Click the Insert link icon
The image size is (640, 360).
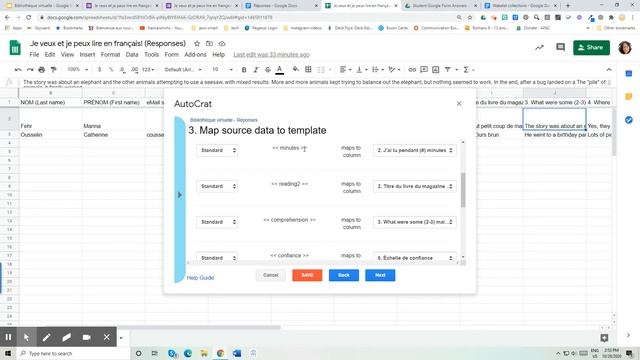pos(412,70)
